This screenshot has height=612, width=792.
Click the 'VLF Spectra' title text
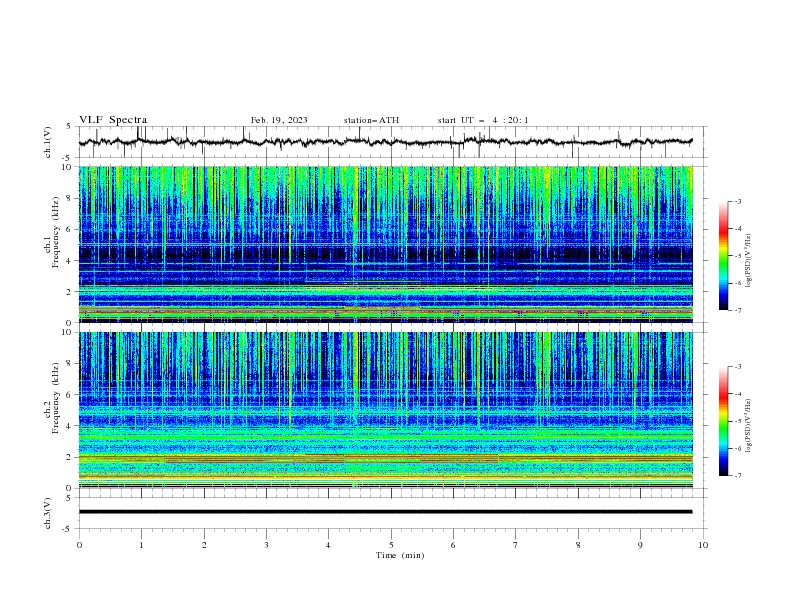113,120
